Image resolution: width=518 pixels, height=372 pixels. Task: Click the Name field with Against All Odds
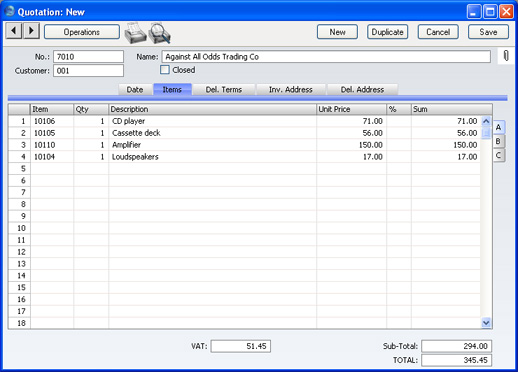[326, 57]
